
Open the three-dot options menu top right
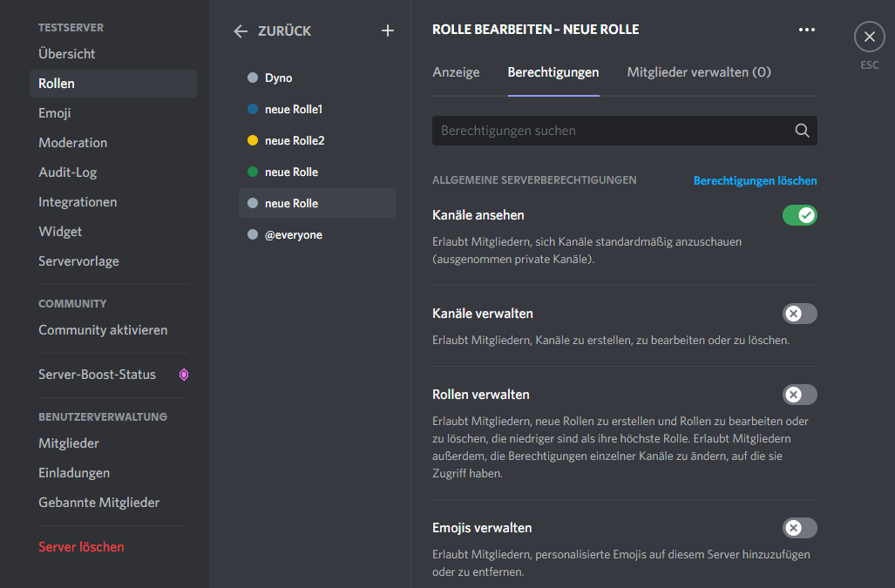[x=806, y=29]
